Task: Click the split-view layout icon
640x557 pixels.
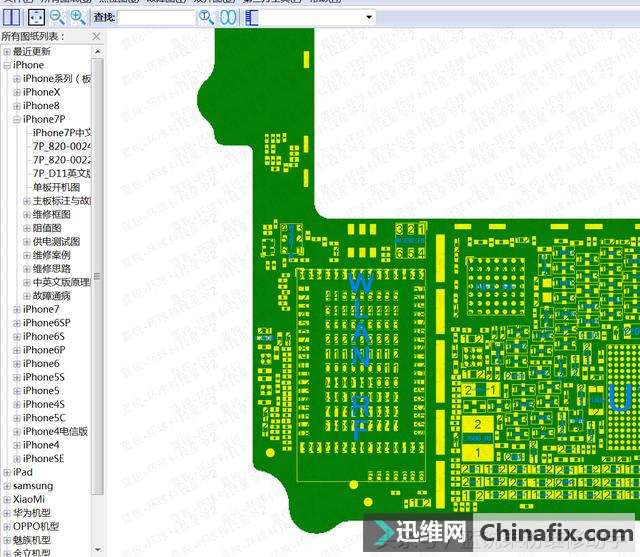Action: click(x=10, y=17)
